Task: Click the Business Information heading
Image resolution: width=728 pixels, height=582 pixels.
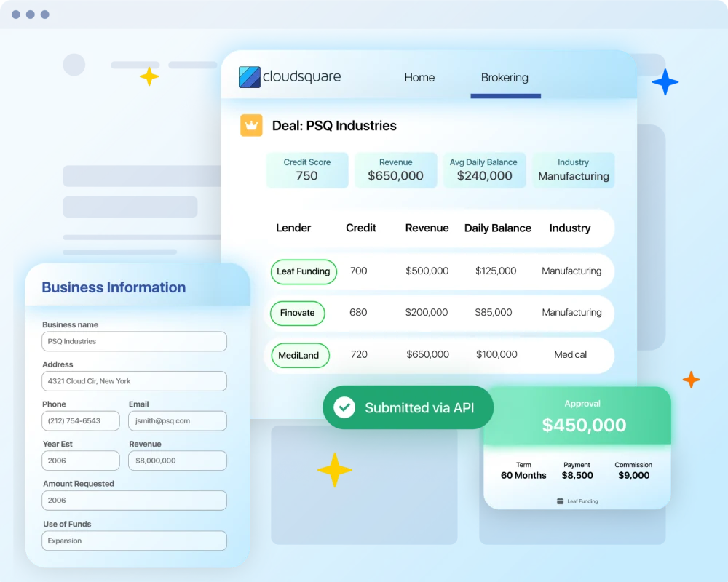Action: point(114,287)
